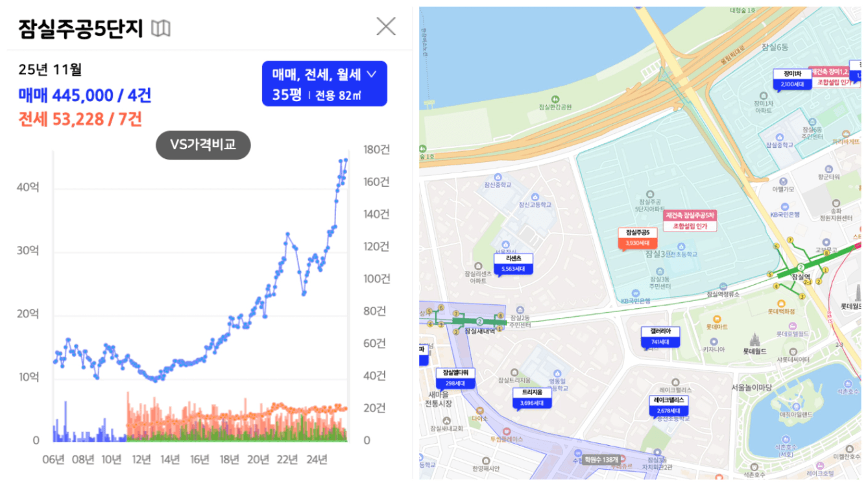Click the 25년 11월 date label
The image size is (868, 482).
coord(50,70)
